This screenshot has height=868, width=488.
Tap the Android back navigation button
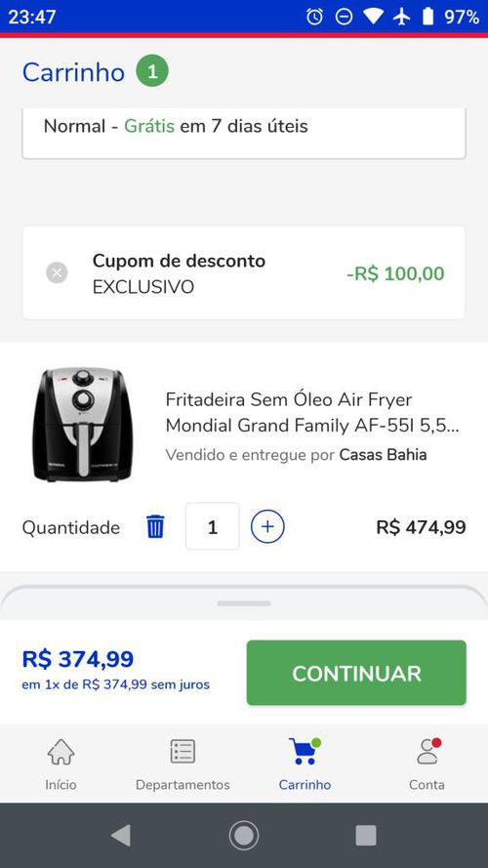121,835
